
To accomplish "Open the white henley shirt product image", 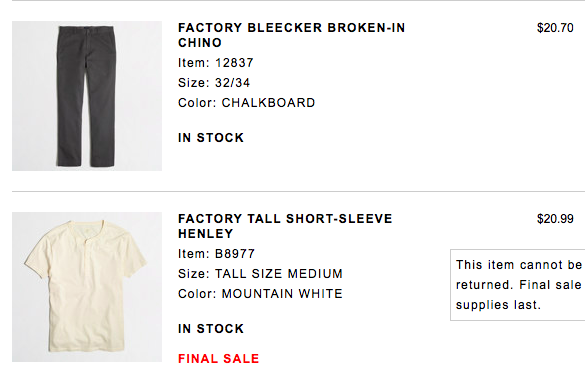I will point(87,287).
